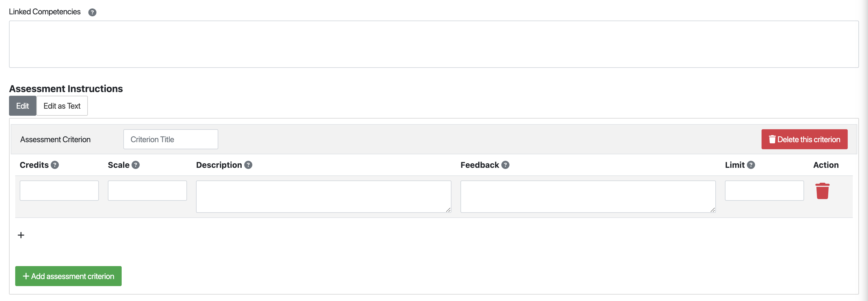Screen dimensions: 868x301
Task: Focus the Credits input box
Action: [x=59, y=190]
